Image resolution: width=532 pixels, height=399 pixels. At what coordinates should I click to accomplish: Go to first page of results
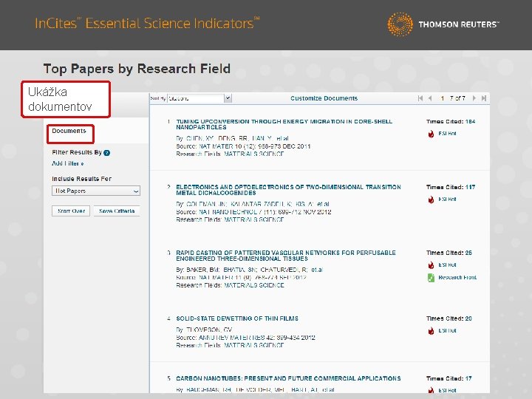point(420,98)
